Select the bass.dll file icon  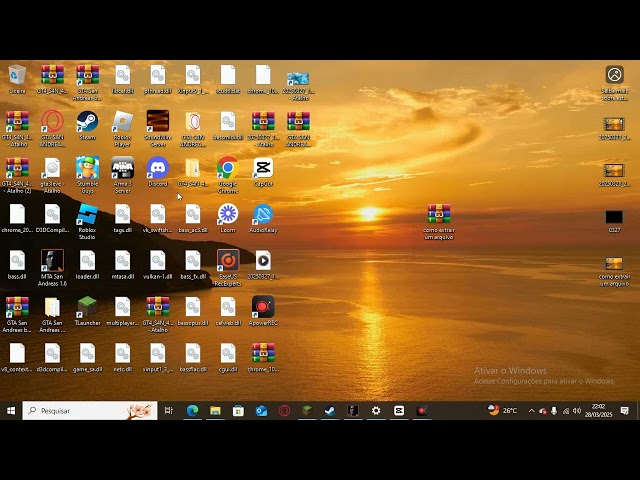(17, 264)
